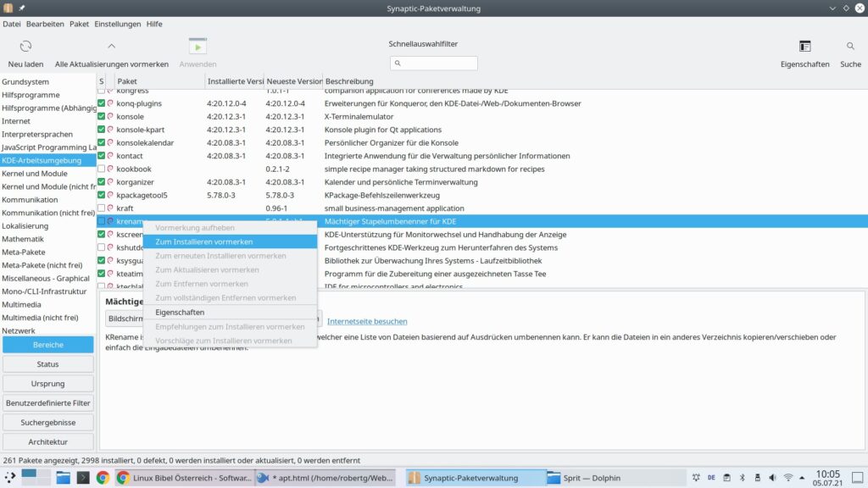Click the Architektur button

pos(48,441)
